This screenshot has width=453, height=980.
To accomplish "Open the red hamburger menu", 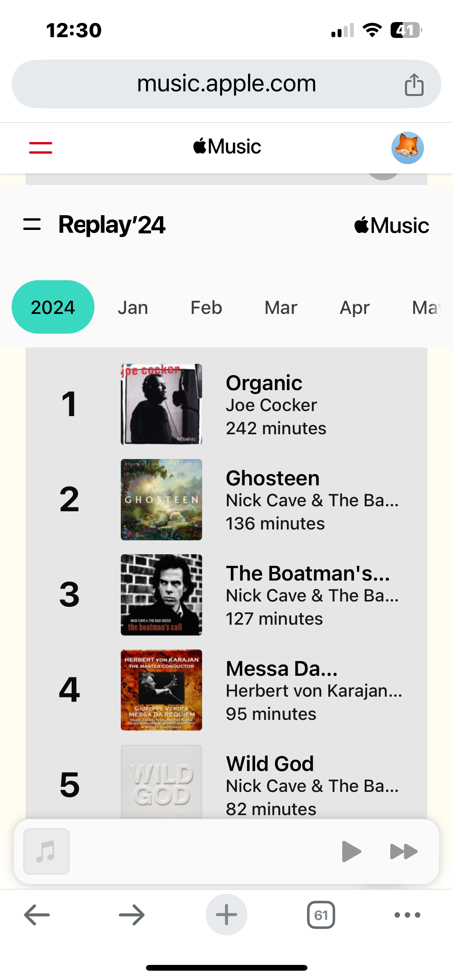I will pos(41,147).
